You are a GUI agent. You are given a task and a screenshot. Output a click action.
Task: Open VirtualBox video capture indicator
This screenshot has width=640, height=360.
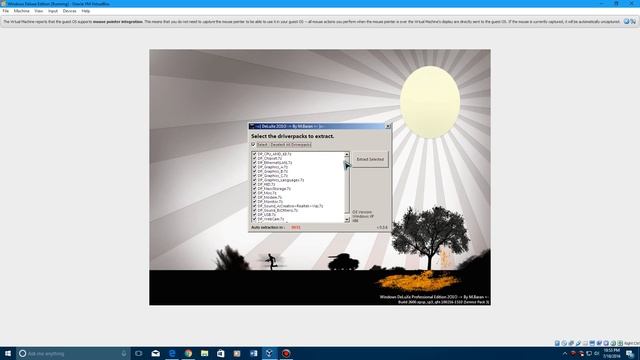[x=599, y=343]
